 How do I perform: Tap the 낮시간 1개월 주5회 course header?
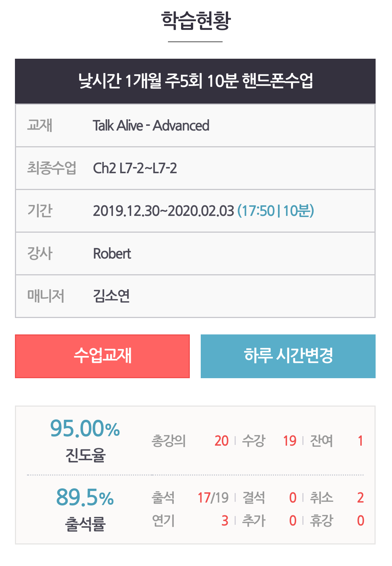click(x=195, y=81)
